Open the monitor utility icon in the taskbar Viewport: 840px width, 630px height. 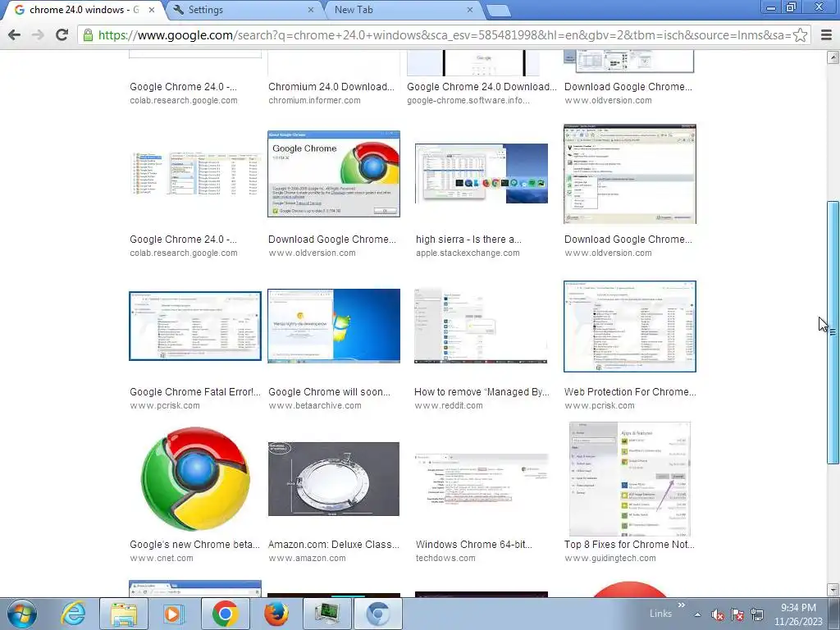(x=326, y=614)
